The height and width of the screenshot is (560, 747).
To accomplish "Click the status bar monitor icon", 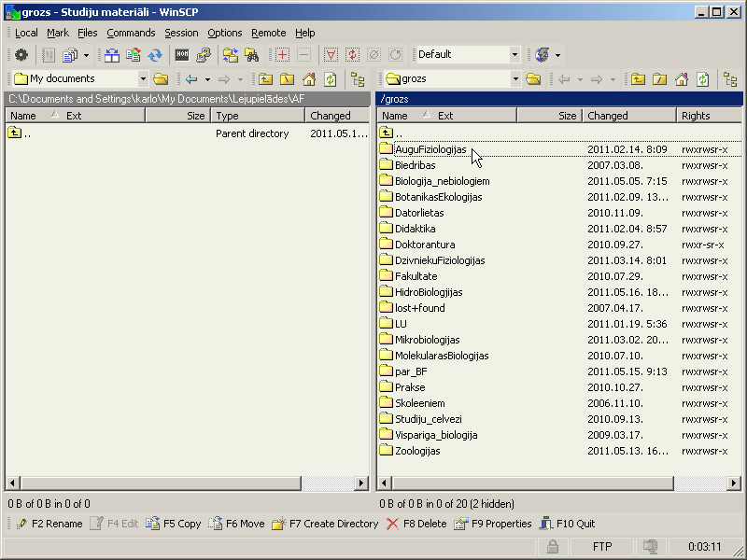I will click(x=650, y=547).
